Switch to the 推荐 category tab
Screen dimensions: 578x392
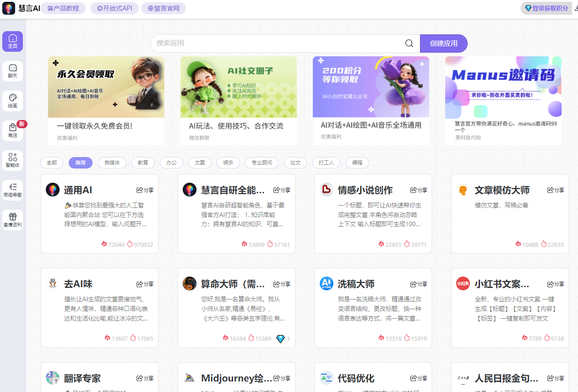click(81, 163)
